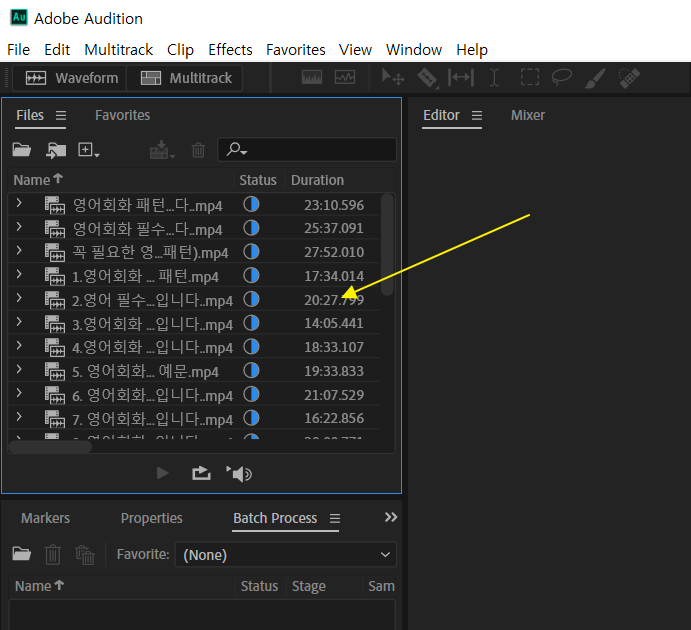The image size is (691, 630).
Task: Select file row with duration 16:22.856
Action: [x=194, y=419]
